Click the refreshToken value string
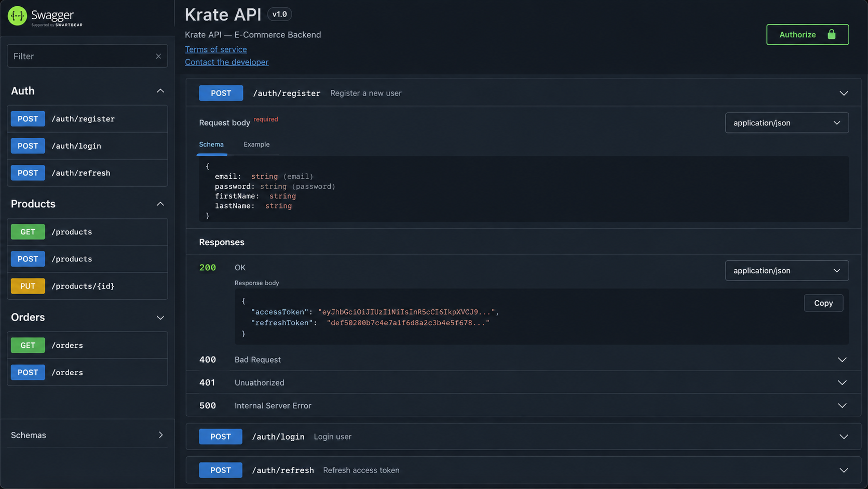The height and width of the screenshot is (489, 868). click(408, 323)
